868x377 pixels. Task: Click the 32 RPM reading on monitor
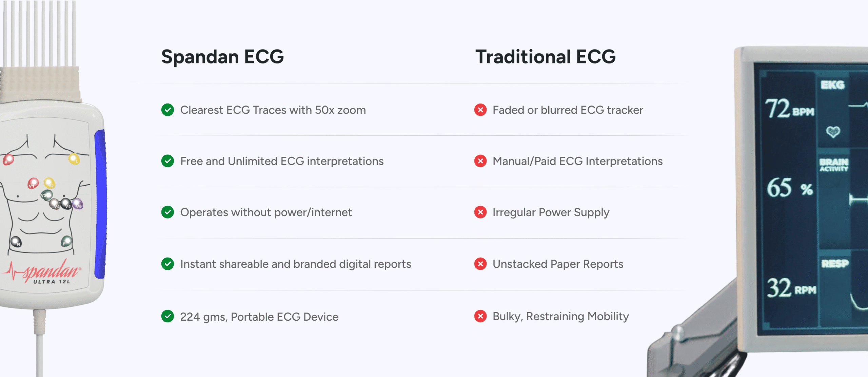(x=791, y=288)
